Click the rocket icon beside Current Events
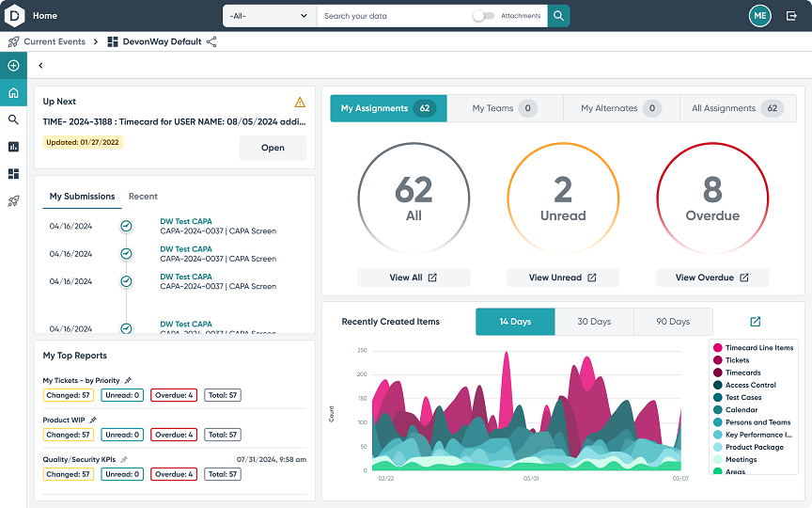This screenshot has width=812, height=508. click(13, 42)
